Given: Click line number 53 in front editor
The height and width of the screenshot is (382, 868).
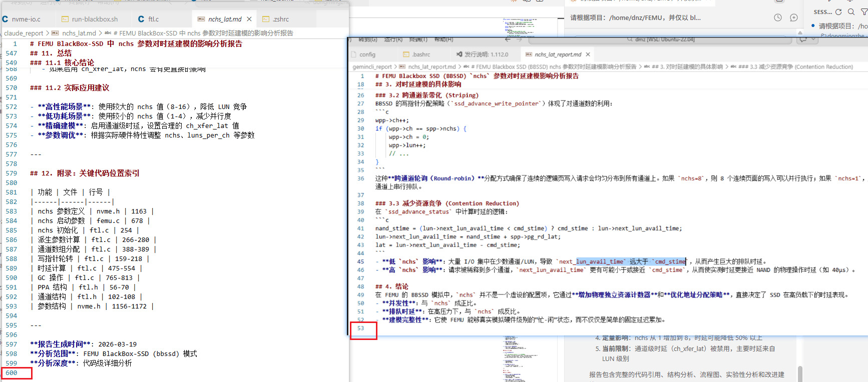Looking at the screenshot, I should 361,328.
